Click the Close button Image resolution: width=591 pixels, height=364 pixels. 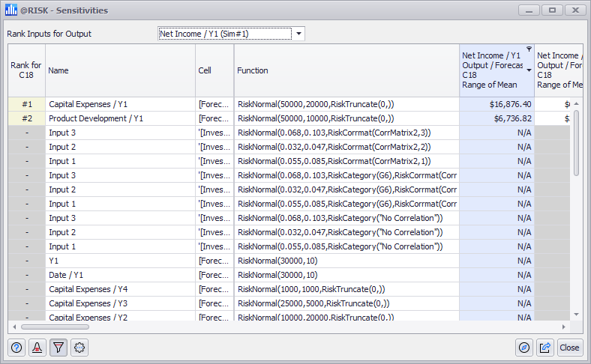pyautogui.click(x=570, y=348)
